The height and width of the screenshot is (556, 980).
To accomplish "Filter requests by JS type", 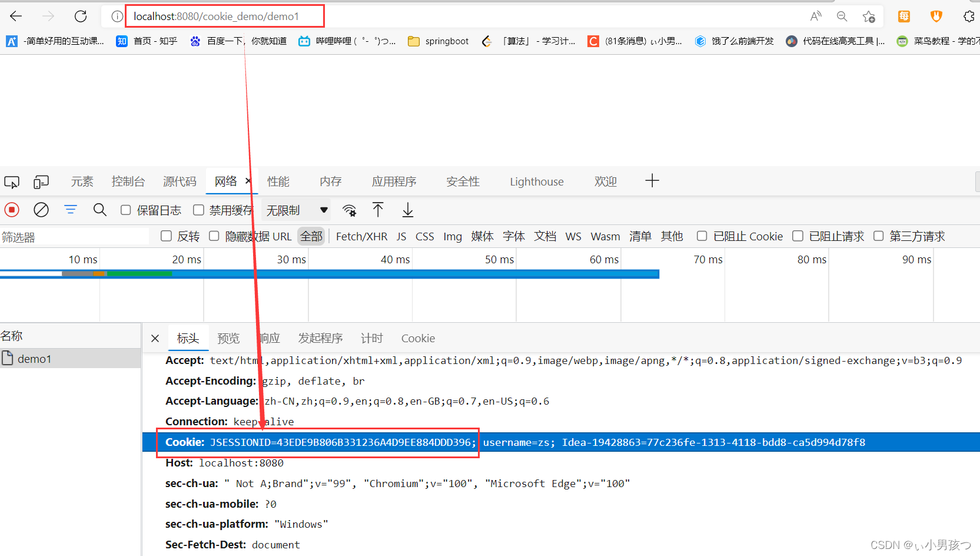I will 401,236.
